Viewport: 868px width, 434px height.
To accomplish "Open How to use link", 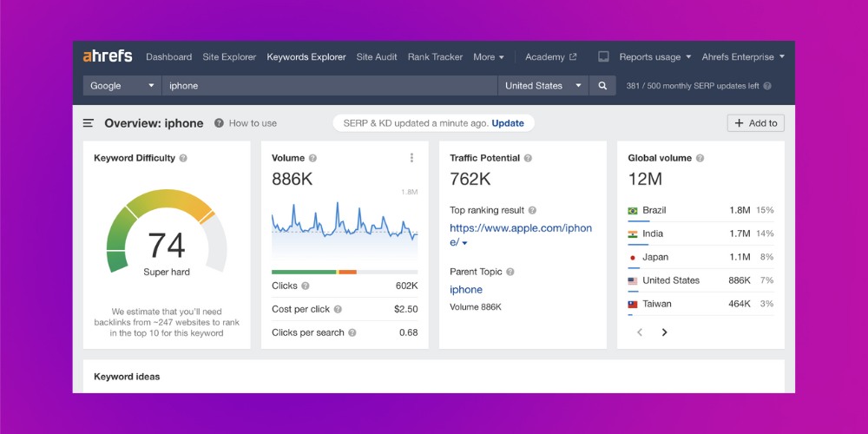I will pos(253,123).
